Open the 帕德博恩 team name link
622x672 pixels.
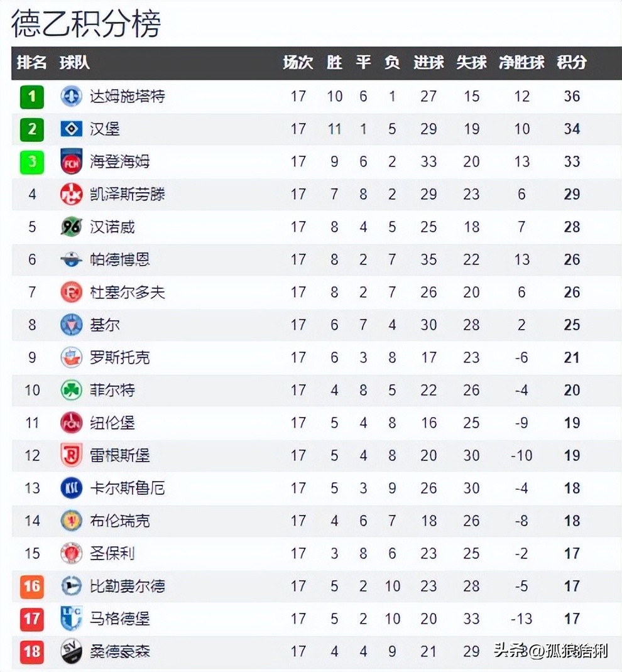click(119, 259)
